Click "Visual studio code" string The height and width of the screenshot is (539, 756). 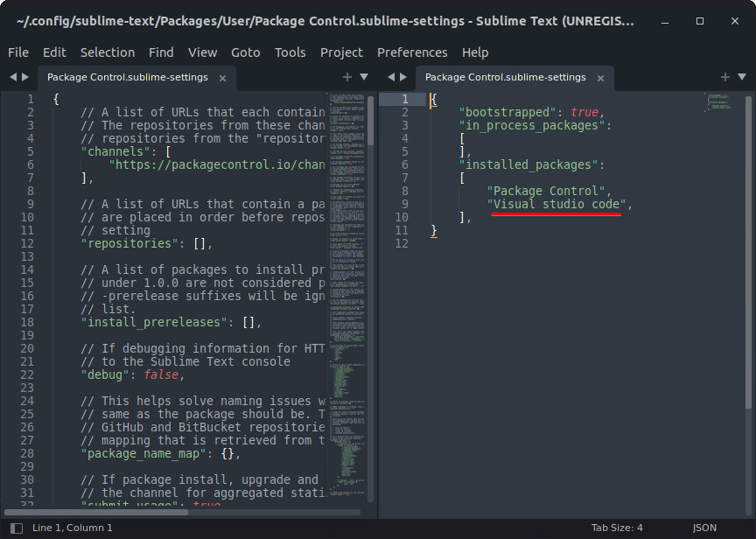click(556, 205)
